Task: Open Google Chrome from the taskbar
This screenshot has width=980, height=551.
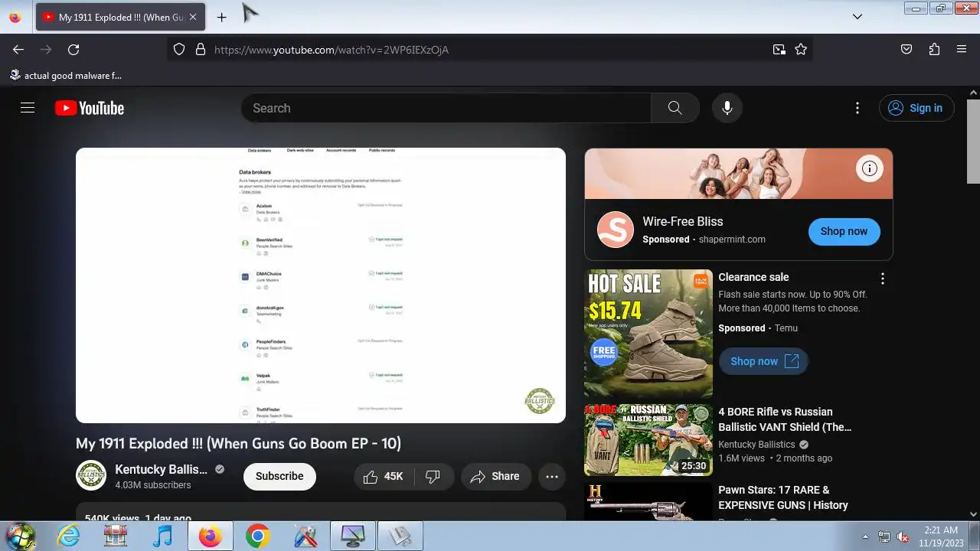Action: tap(257, 536)
